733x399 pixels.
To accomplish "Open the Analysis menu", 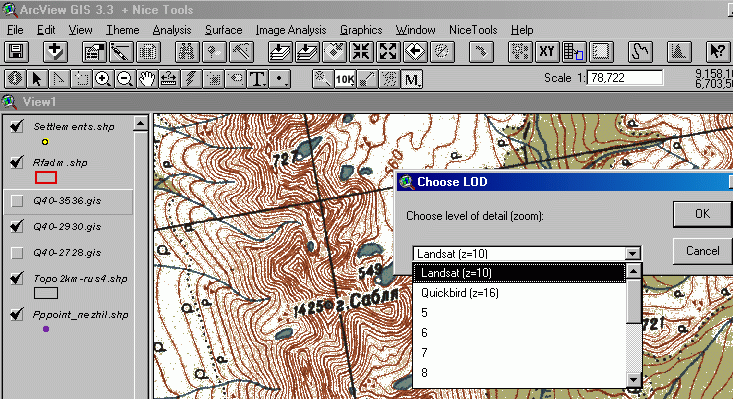I will click(x=172, y=30).
